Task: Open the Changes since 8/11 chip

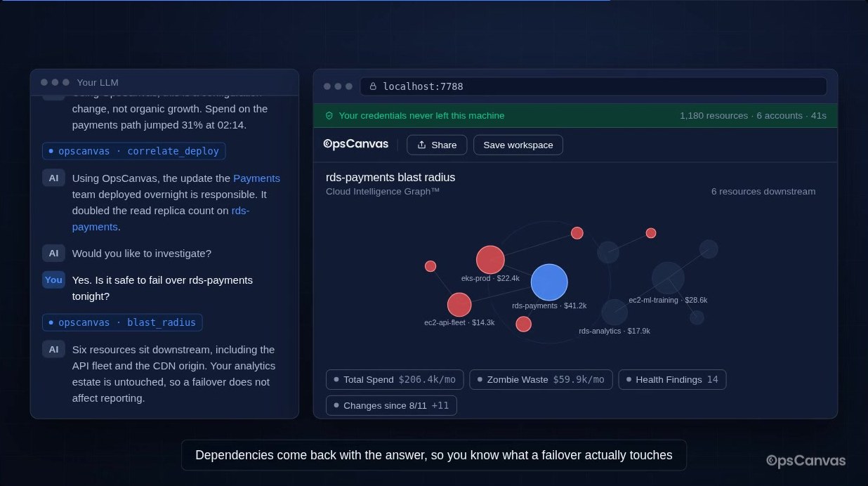Action: (x=391, y=405)
